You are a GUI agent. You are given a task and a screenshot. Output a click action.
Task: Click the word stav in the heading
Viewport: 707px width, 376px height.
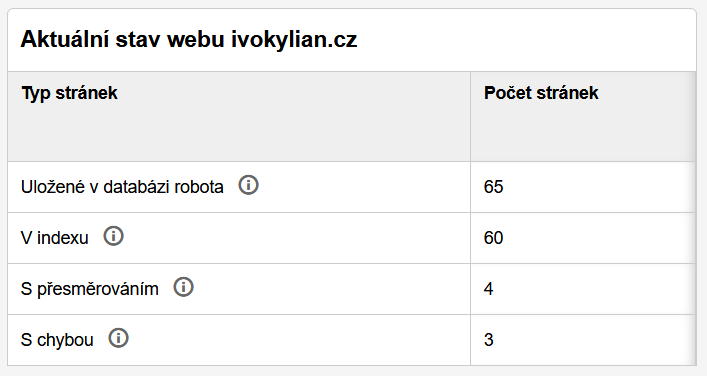coord(138,40)
